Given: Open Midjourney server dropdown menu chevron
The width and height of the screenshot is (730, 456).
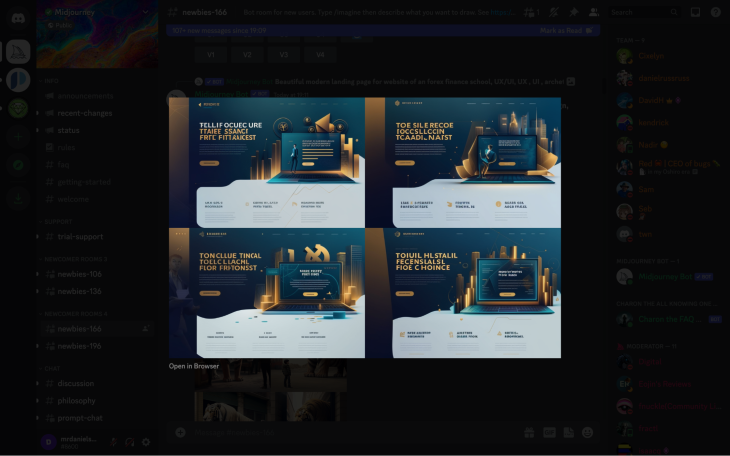Looking at the screenshot, I should (x=146, y=12).
